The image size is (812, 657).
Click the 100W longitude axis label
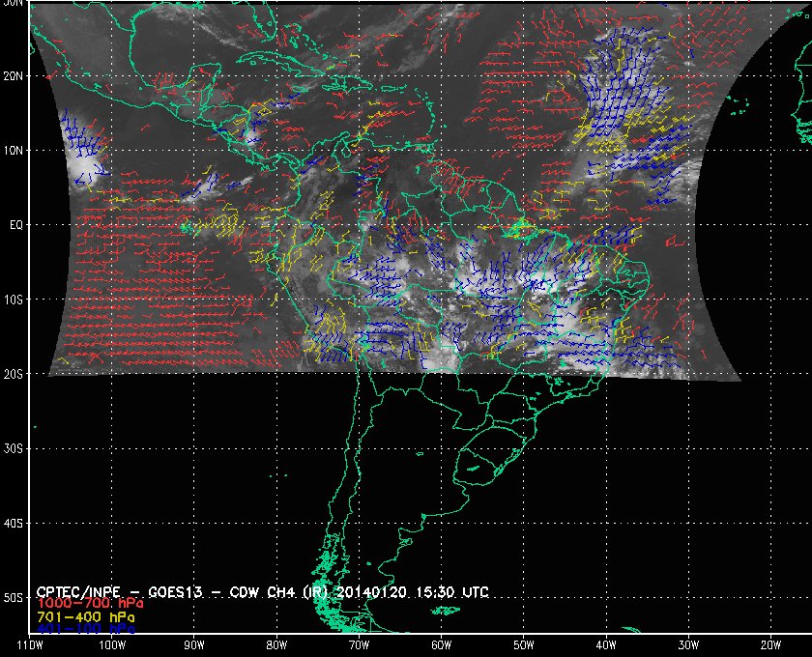(112, 645)
